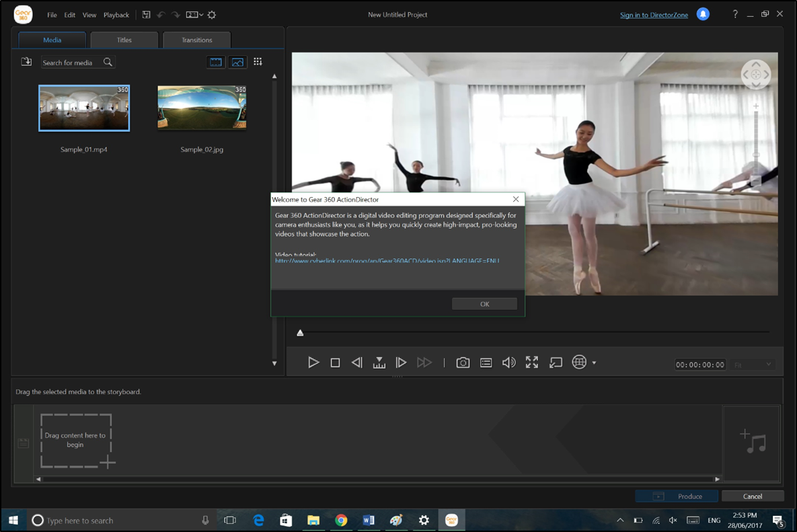Open the File menu

[52, 15]
